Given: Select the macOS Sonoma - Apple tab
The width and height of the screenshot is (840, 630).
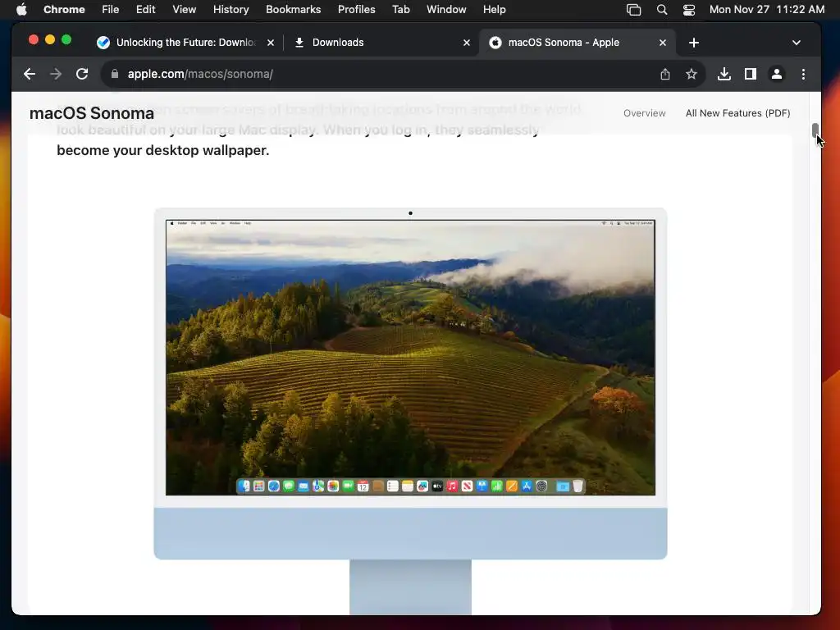Looking at the screenshot, I should tap(577, 43).
